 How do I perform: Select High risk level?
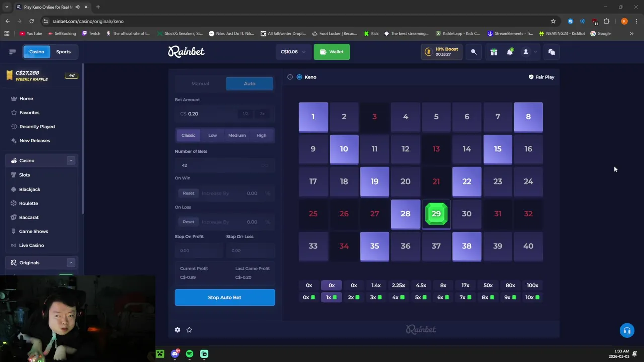(261, 135)
